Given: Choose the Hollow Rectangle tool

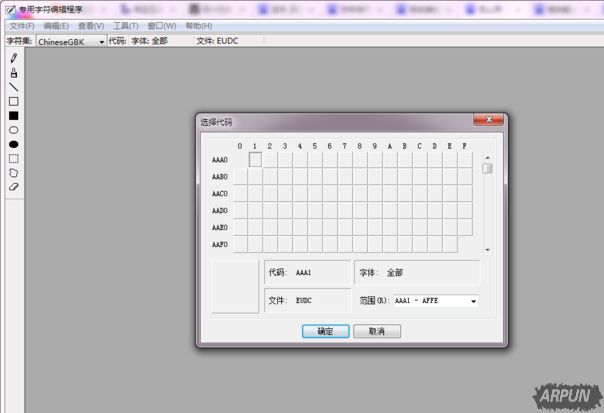Looking at the screenshot, I should tap(14, 101).
